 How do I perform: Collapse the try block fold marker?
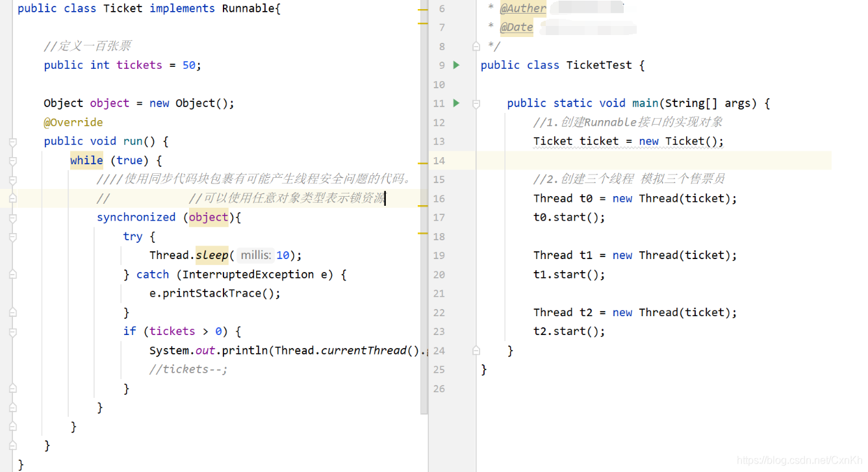[x=13, y=237]
